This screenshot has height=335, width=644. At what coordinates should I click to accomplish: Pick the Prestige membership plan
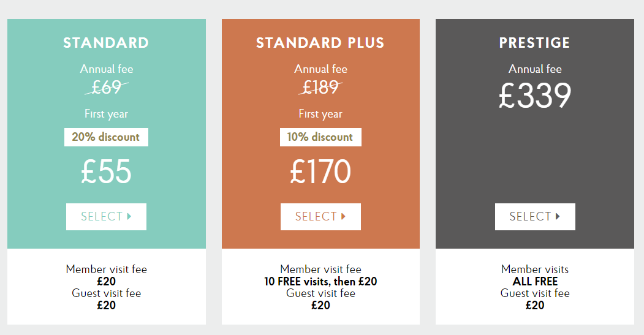535,217
